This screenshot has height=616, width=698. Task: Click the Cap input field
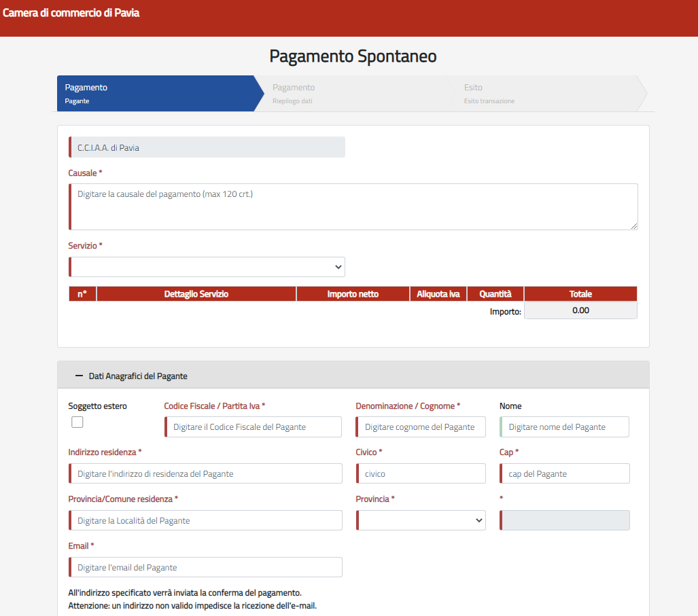point(564,473)
